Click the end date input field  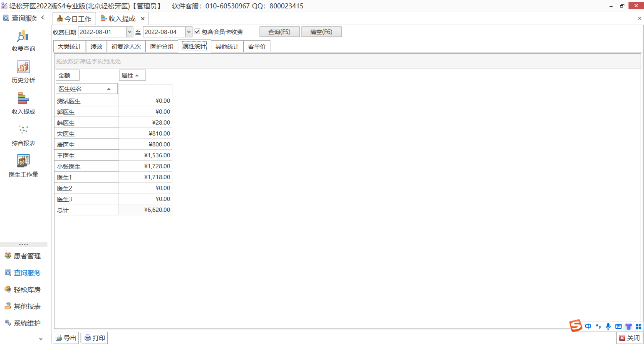[x=164, y=32]
